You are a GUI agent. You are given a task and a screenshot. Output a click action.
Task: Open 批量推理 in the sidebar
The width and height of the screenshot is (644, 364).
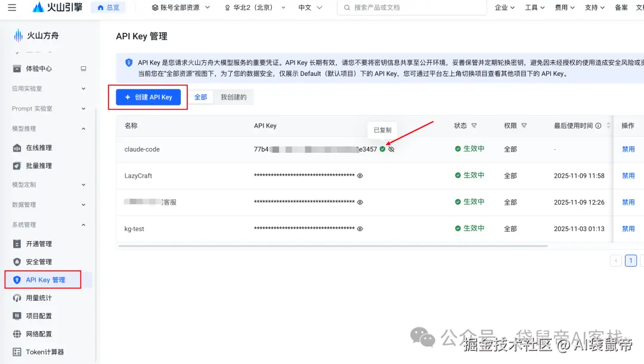(x=39, y=165)
